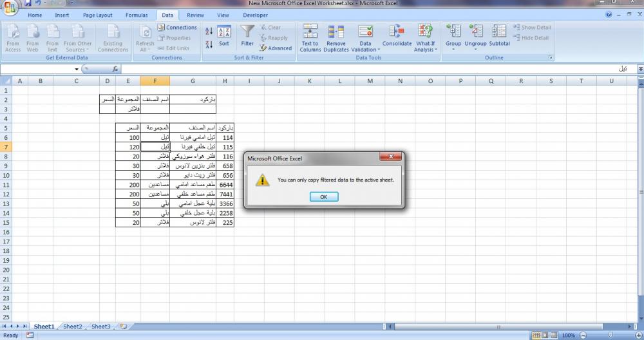Select column F header

click(x=155, y=81)
